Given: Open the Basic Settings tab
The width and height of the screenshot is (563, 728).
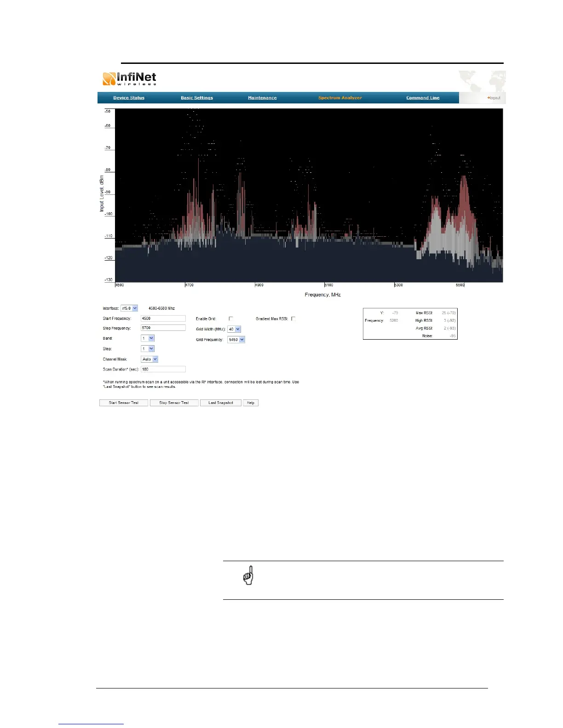Looking at the screenshot, I should click(197, 98).
